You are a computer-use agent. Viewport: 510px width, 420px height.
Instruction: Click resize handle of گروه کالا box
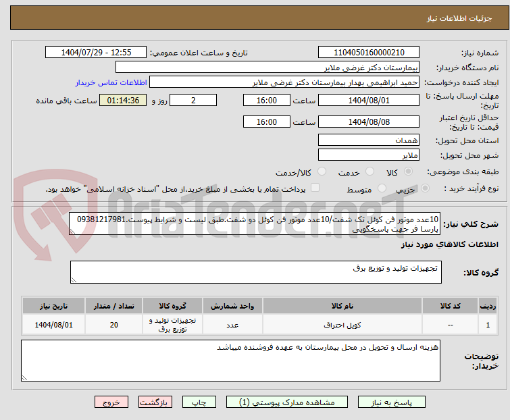74,280
